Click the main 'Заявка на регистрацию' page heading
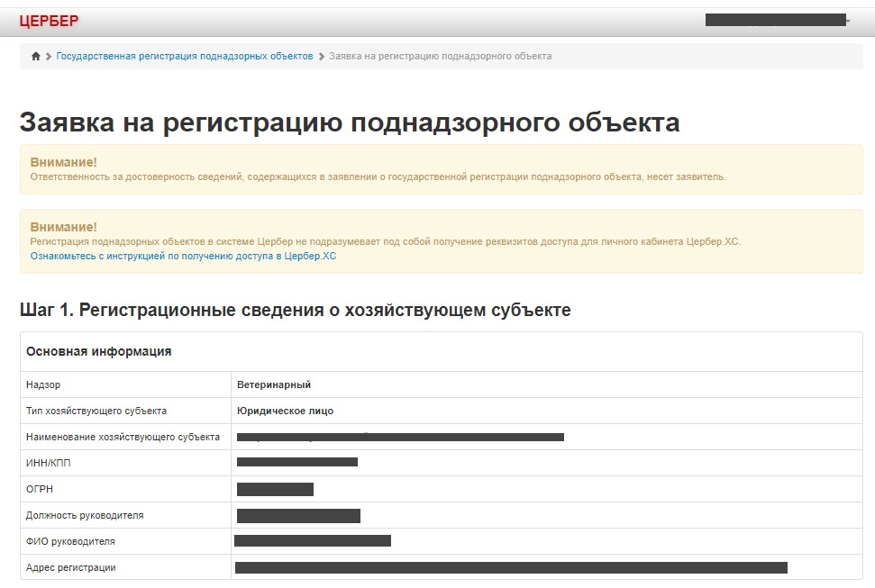The image size is (875, 588). click(x=350, y=122)
